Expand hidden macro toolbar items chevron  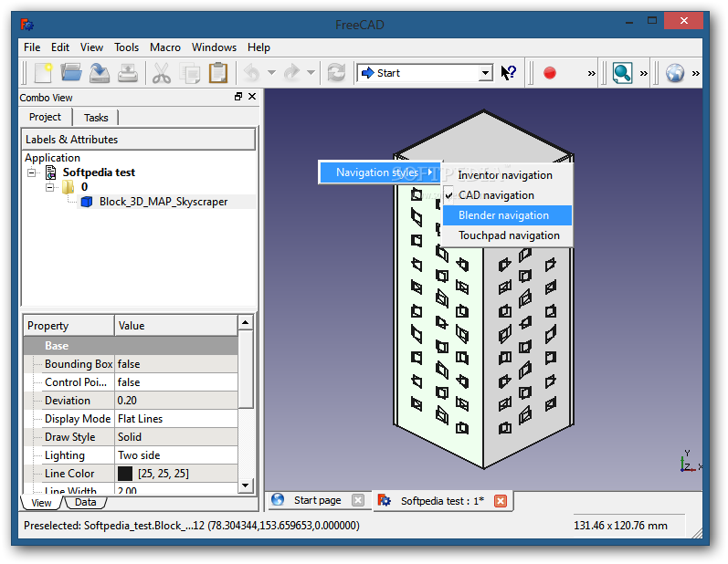click(x=592, y=73)
